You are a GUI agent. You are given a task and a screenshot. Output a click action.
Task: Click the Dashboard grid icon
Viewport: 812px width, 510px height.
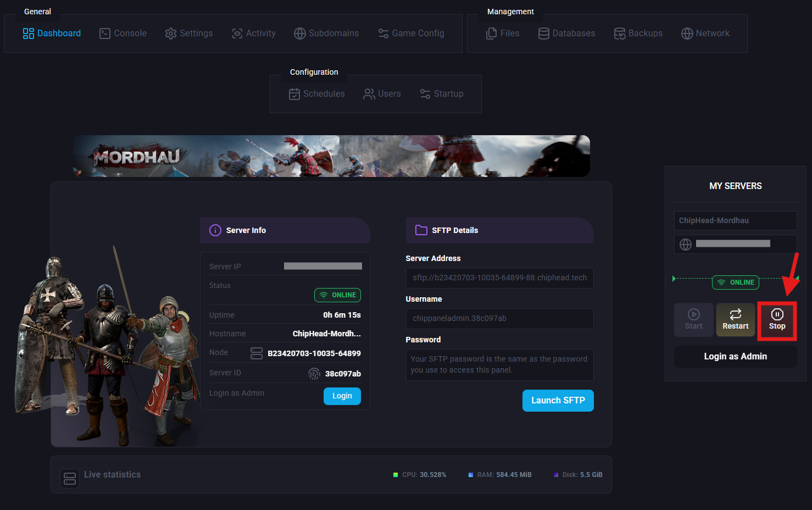(29, 34)
